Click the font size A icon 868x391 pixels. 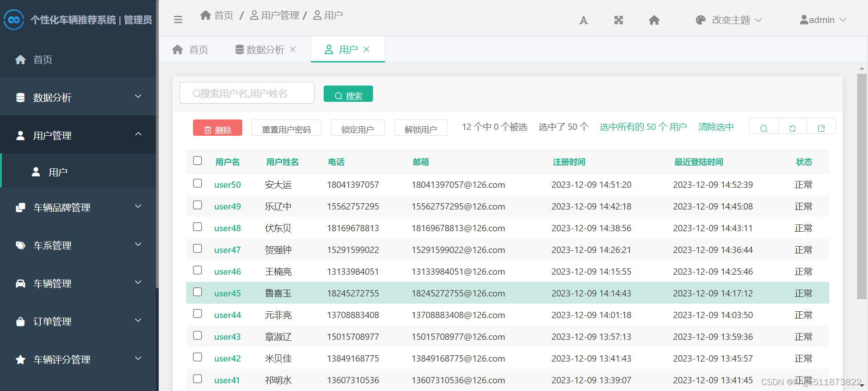(584, 20)
